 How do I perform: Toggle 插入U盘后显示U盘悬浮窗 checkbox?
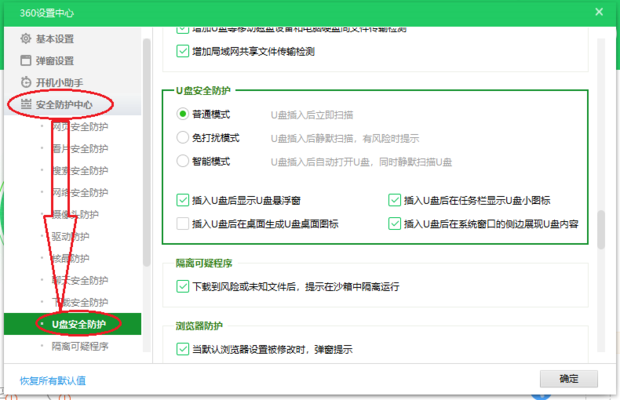coord(182,200)
